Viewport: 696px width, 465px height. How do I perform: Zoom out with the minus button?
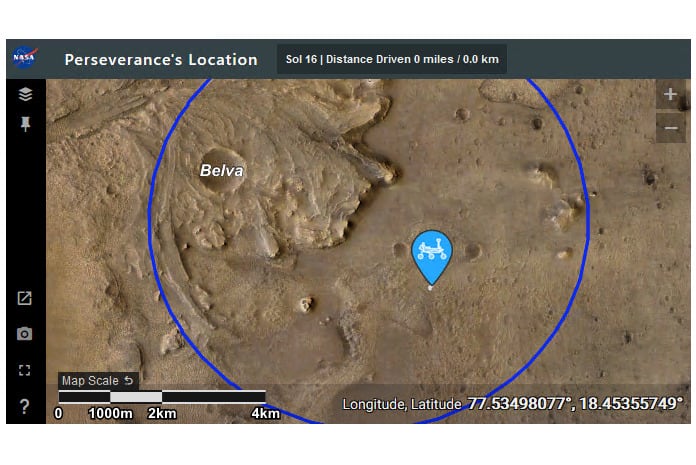(x=670, y=128)
